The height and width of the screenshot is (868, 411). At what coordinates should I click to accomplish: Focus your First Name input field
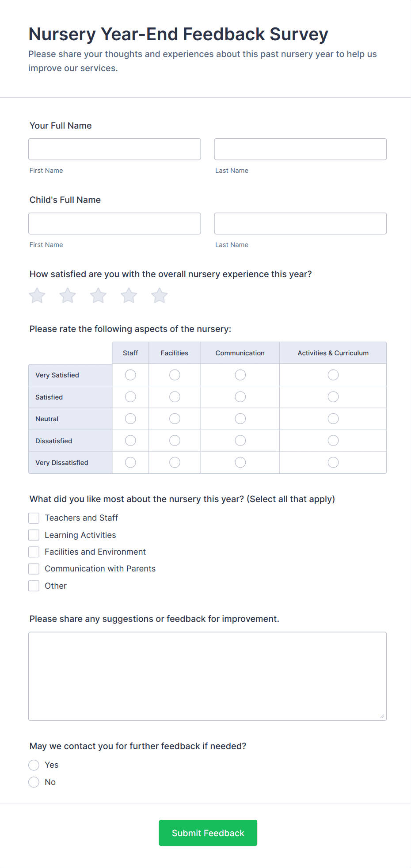[x=114, y=149]
